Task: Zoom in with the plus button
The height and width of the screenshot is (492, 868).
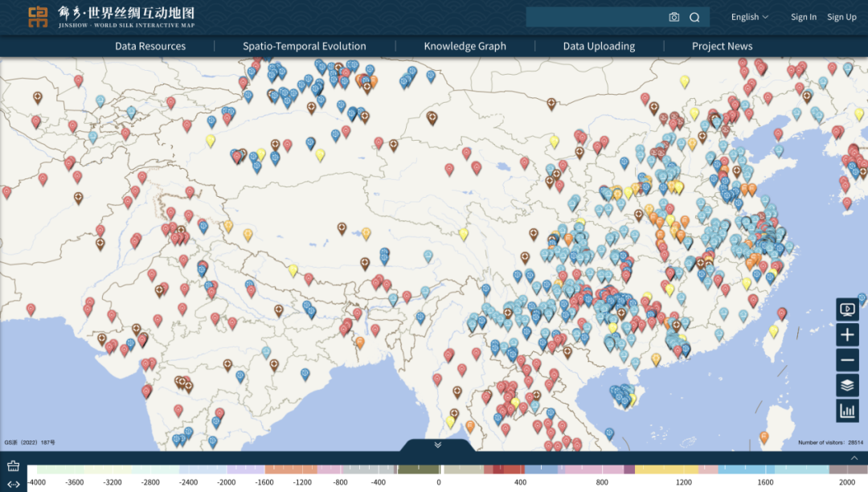Action: point(847,334)
